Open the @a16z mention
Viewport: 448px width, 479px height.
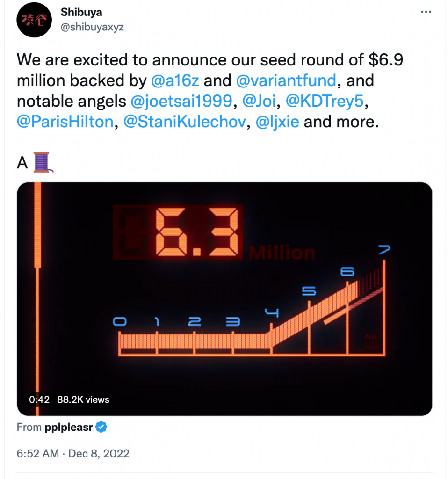175,80
